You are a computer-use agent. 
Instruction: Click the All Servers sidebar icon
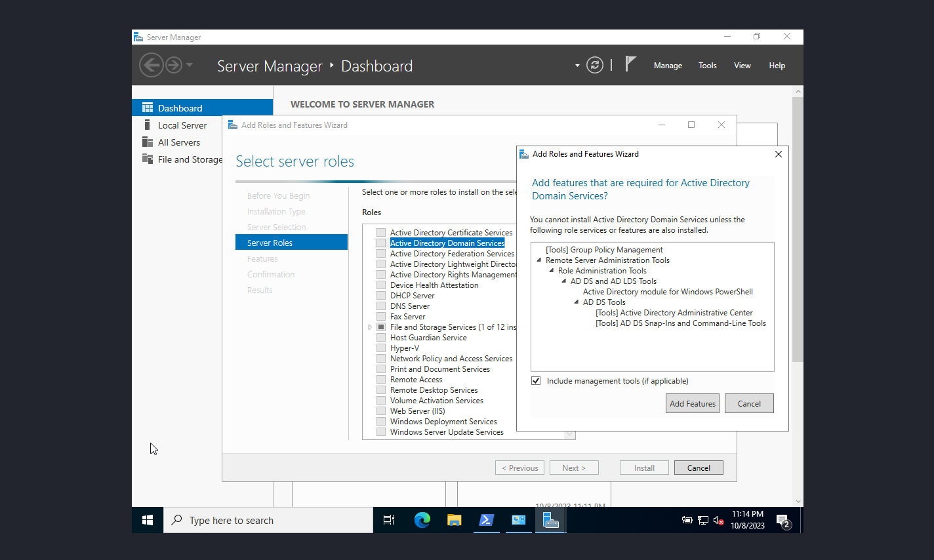point(148,142)
